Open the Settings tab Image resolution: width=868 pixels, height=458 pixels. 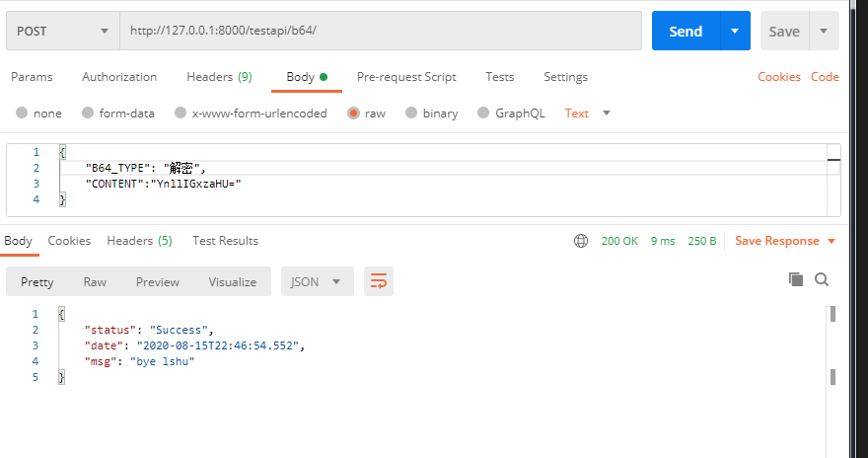[x=565, y=77]
